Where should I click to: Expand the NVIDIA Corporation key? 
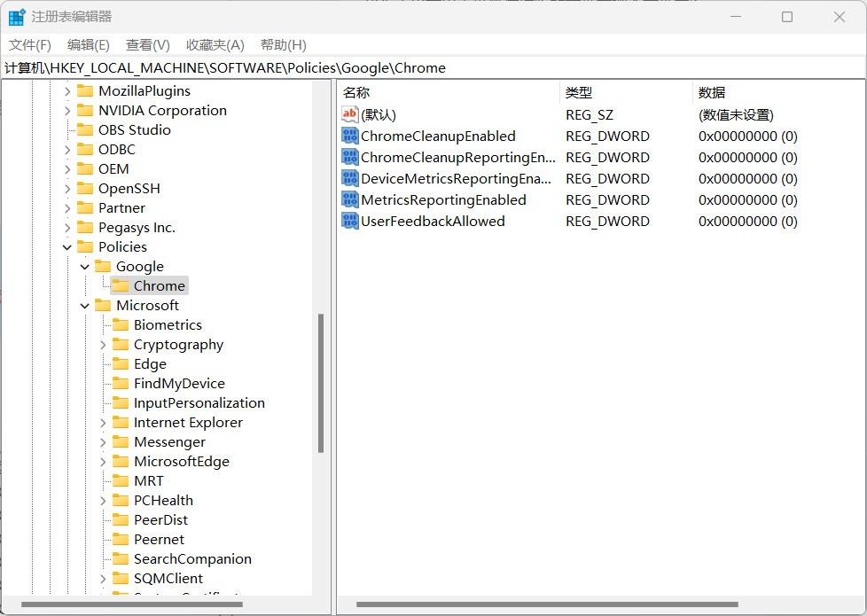pos(67,110)
